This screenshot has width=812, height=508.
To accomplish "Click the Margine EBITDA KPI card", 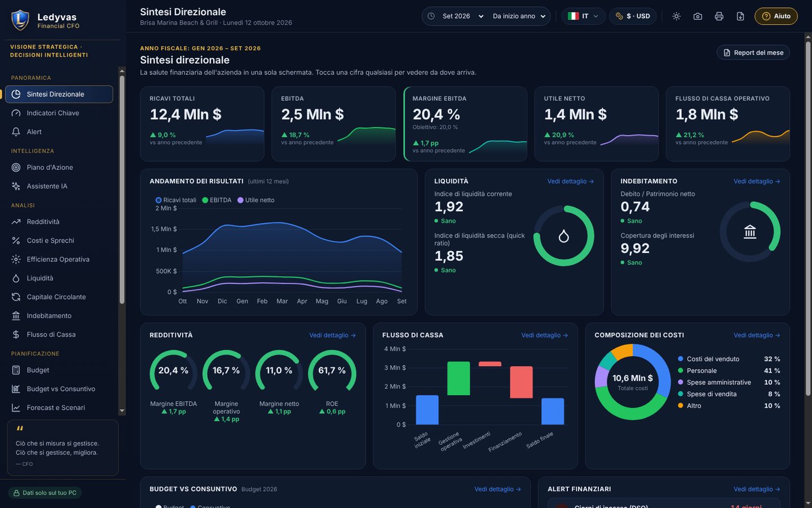I will (x=465, y=124).
